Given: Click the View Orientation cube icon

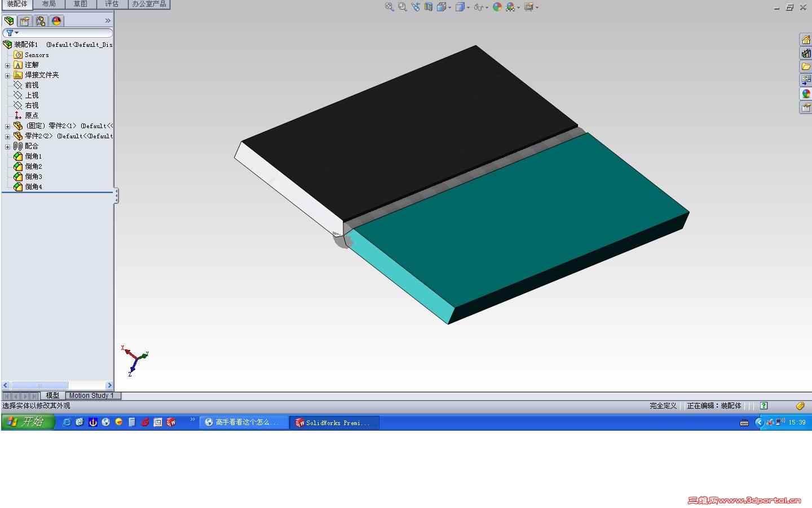Looking at the screenshot, I should tap(442, 7).
